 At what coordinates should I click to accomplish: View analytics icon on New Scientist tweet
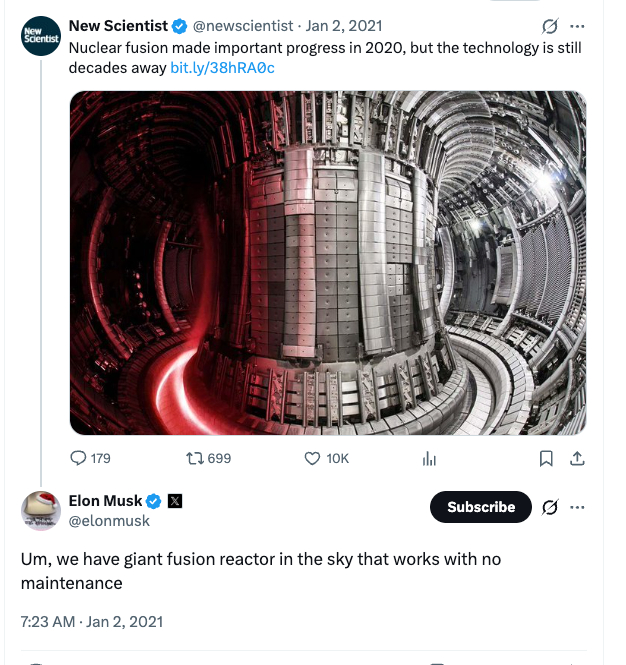click(x=430, y=458)
